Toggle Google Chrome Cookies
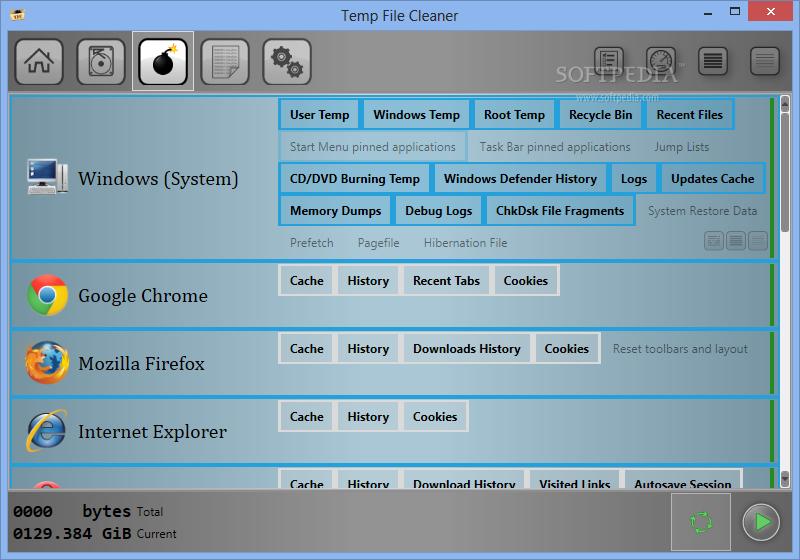The height and width of the screenshot is (560, 800). tap(526, 281)
